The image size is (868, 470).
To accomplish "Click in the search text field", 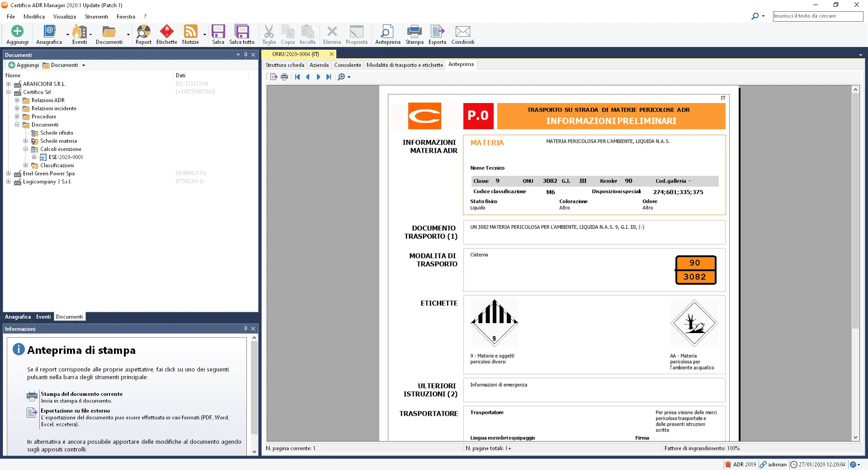I will (817, 16).
